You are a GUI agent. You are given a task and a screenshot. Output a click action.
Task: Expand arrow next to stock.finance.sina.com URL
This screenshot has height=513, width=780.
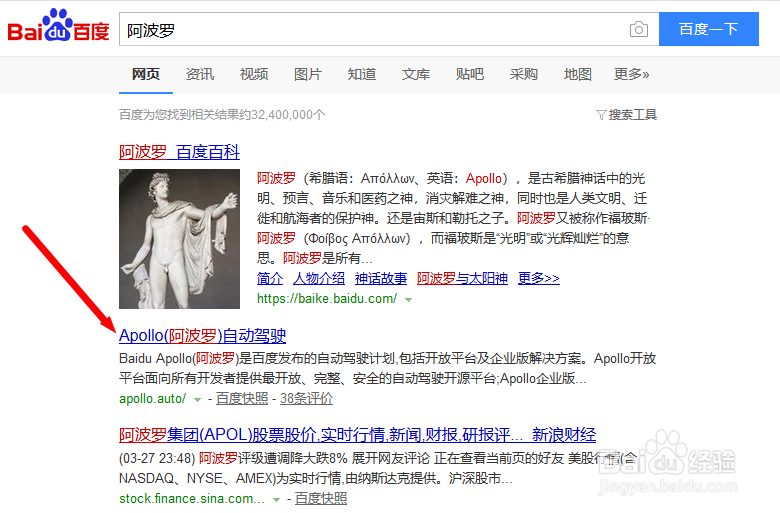(277, 500)
